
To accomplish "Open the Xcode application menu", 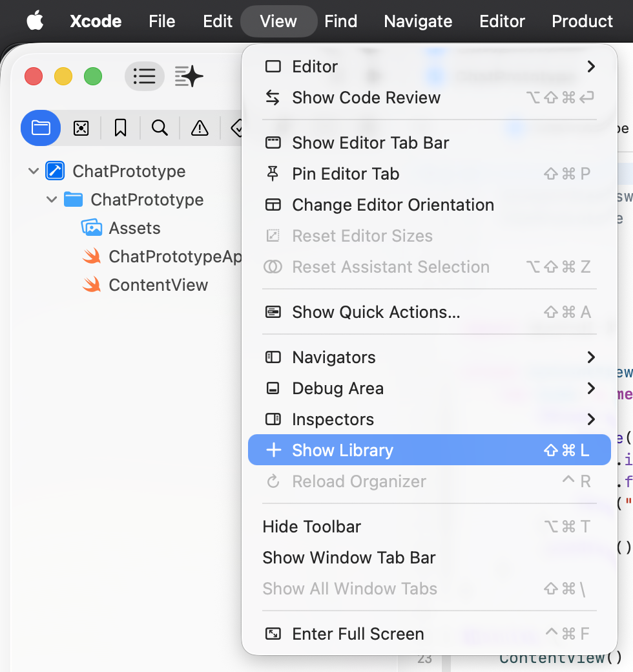I will point(96,21).
